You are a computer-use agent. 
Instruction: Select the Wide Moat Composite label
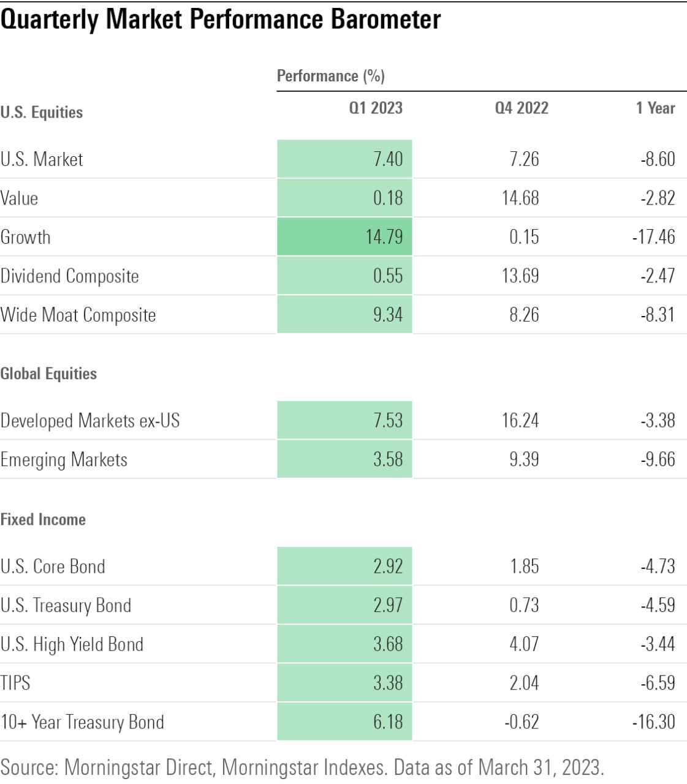coord(78,315)
